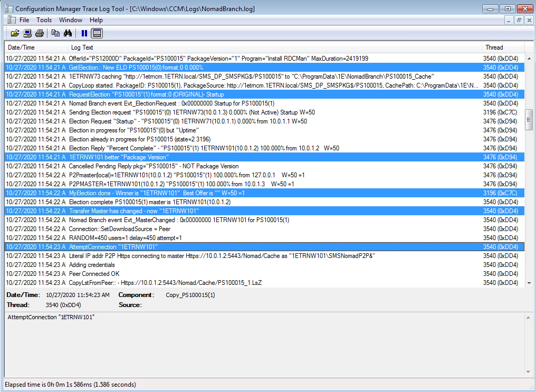Open the File menu

[24, 20]
